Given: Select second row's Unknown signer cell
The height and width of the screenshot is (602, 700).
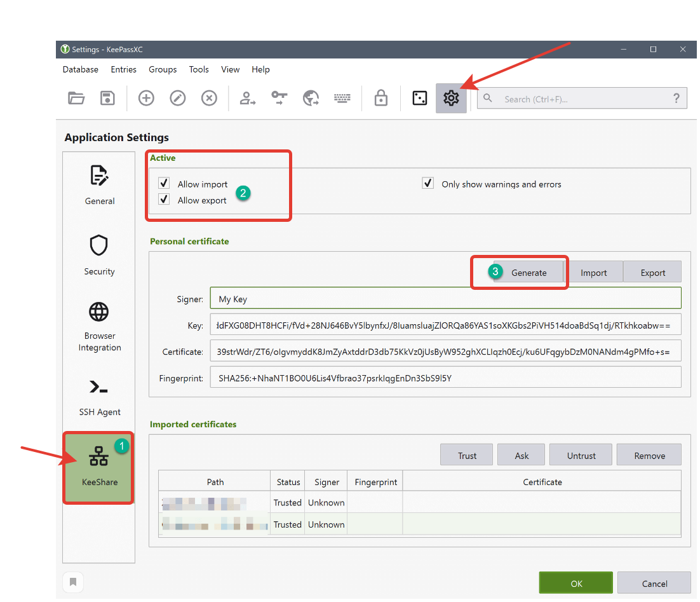Looking at the screenshot, I should click(x=326, y=524).
